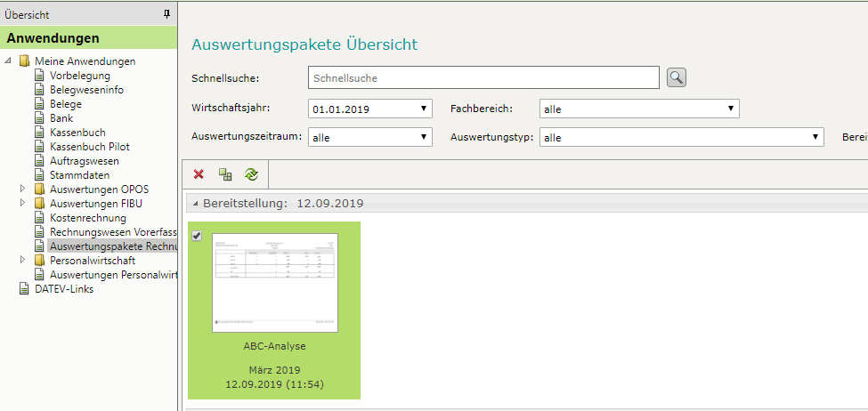Viewport: 868px width, 411px height.
Task: Open the Kassenbuch Pilot entry
Action: click(x=90, y=147)
